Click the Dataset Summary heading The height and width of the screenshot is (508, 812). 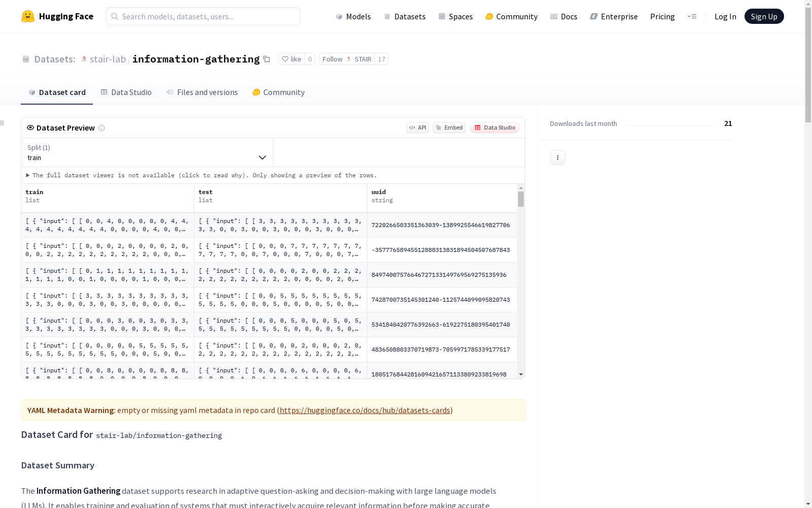coord(58,465)
